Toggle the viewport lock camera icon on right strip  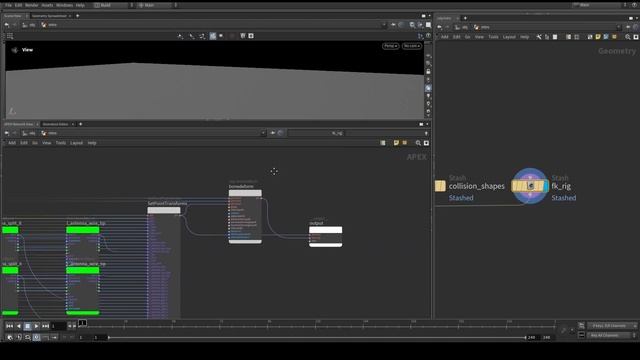click(x=428, y=72)
